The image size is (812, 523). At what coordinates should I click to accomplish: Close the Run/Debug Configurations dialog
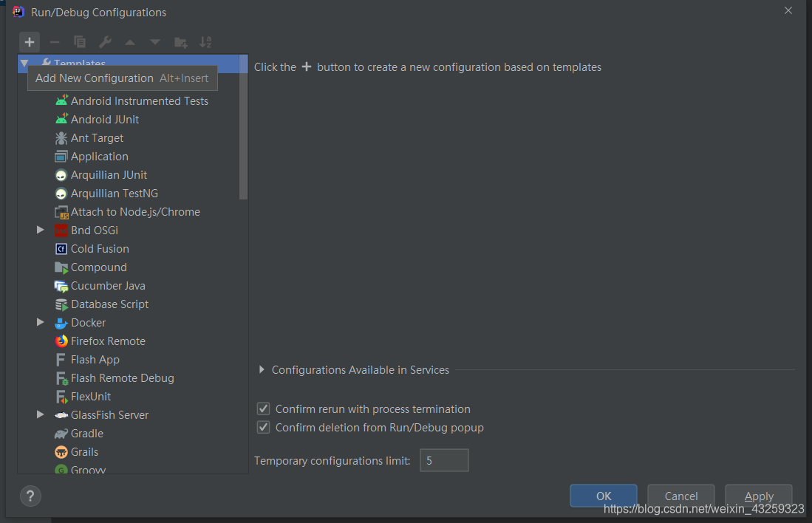pos(788,10)
